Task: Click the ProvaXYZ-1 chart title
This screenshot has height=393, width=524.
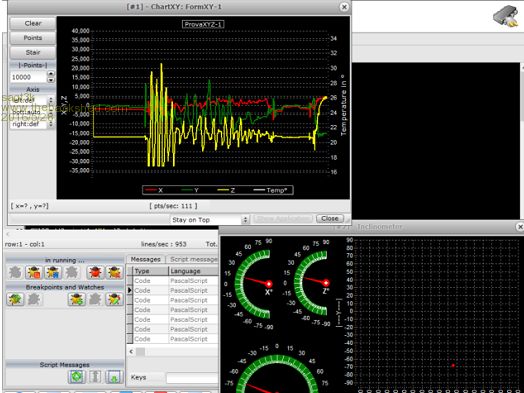Action: coord(203,24)
